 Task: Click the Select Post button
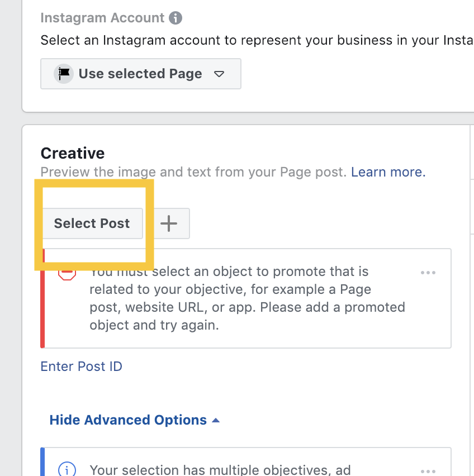click(x=92, y=223)
